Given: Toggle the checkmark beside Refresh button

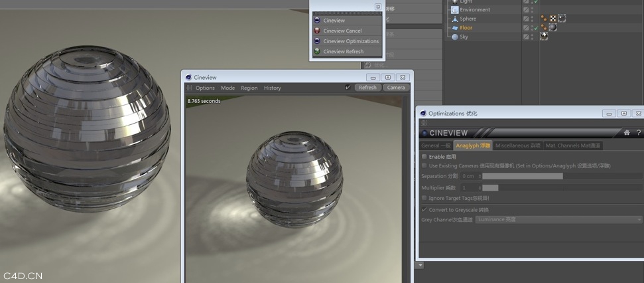Looking at the screenshot, I should [348, 87].
